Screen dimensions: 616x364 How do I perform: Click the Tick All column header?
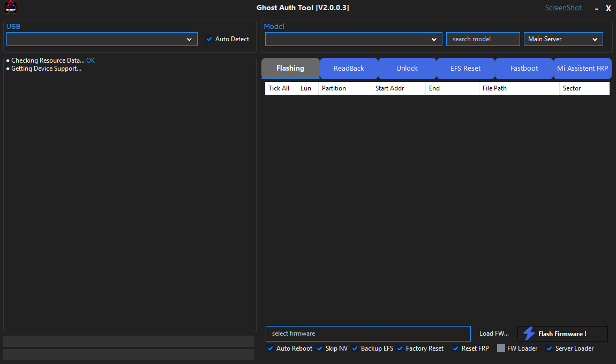point(279,88)
